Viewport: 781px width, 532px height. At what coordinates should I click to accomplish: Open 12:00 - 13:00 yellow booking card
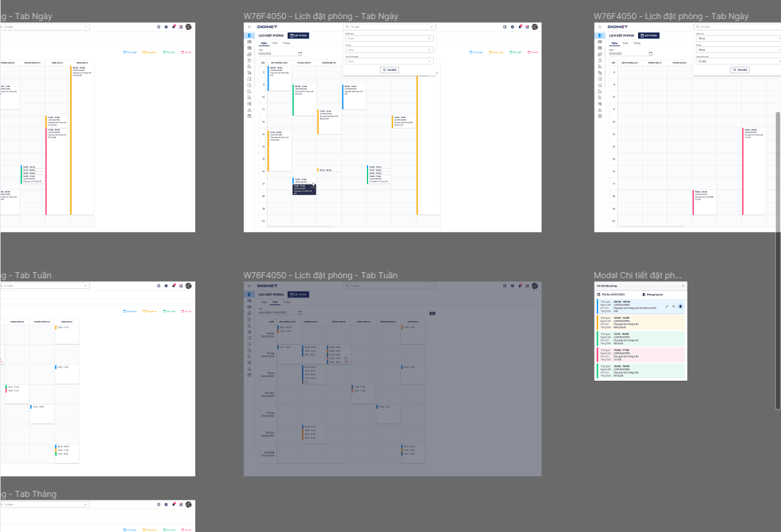[403, 122]
